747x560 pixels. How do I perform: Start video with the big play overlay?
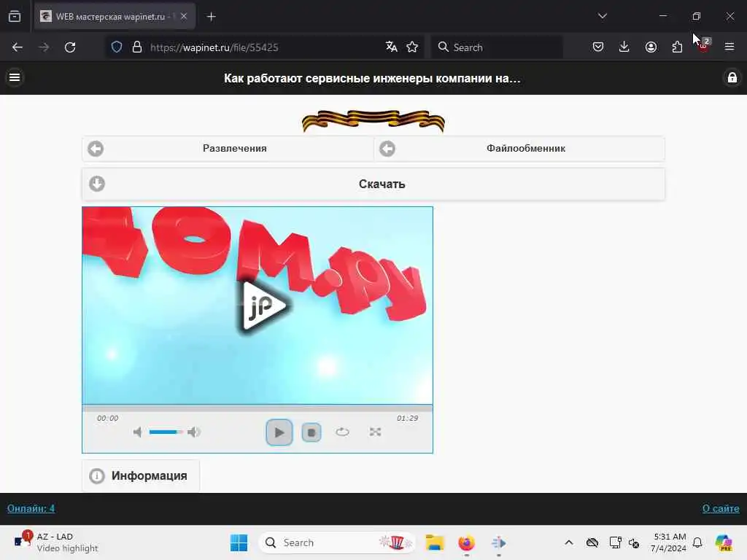tap(263, 306)
